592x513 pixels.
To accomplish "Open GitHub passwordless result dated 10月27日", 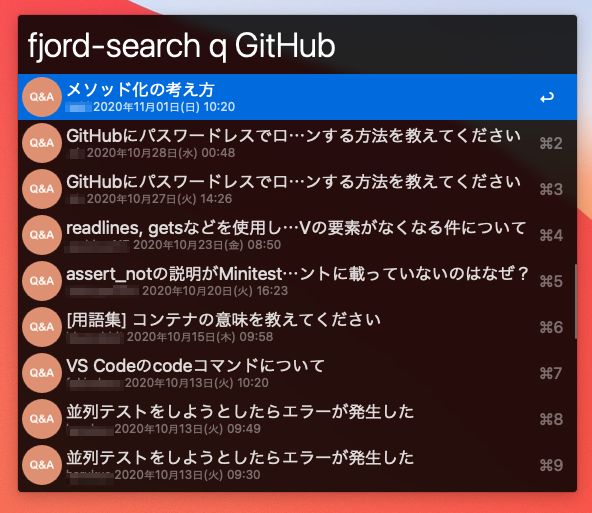I will click(x=297, y=189).
